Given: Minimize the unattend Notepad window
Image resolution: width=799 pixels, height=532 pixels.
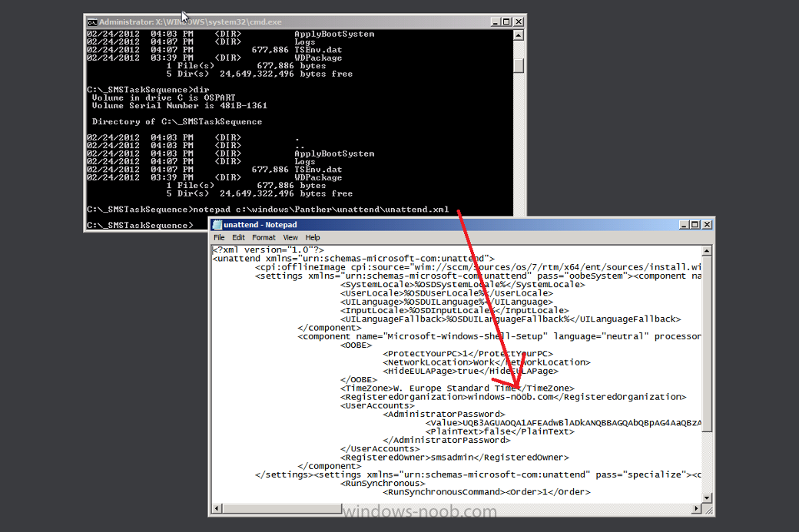Looking at the screenshot, I should tap(684, 225).
